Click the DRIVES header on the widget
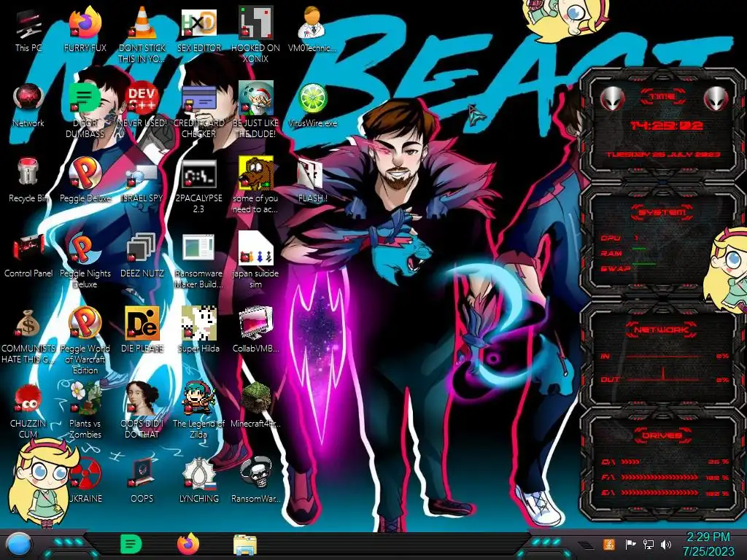 pos(661,435)
